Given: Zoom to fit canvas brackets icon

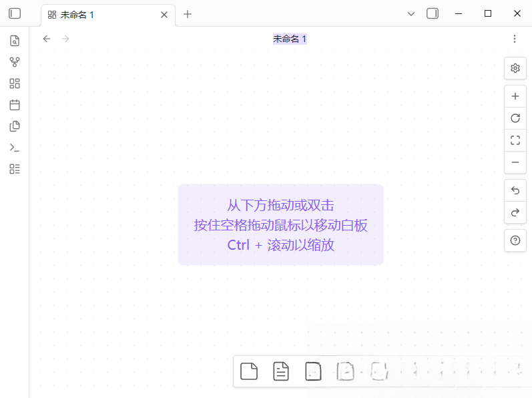Looking at the screenshot, I should click(515, 140).
